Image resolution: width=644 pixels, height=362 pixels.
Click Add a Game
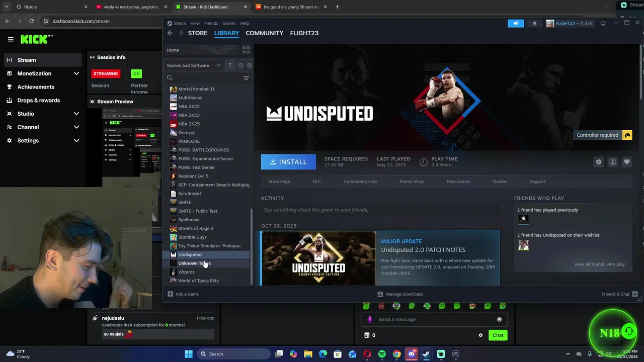point(183,294)
